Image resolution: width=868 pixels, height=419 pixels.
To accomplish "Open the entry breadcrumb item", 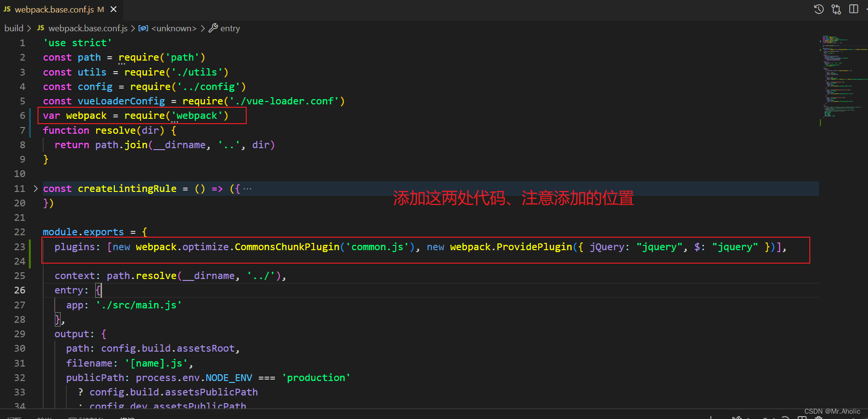I will (230, 28).
